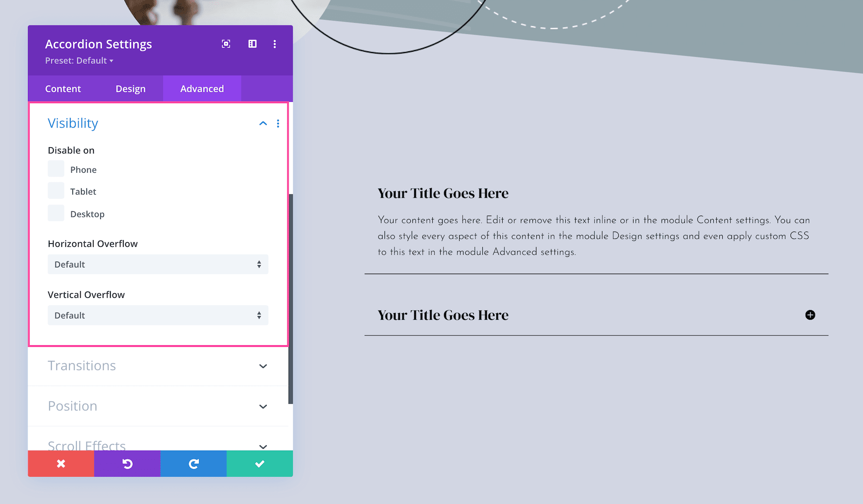Screen dimensions: 863x504
Task: Click the plus icon on second accordion item
Action: tap(810, 314)
